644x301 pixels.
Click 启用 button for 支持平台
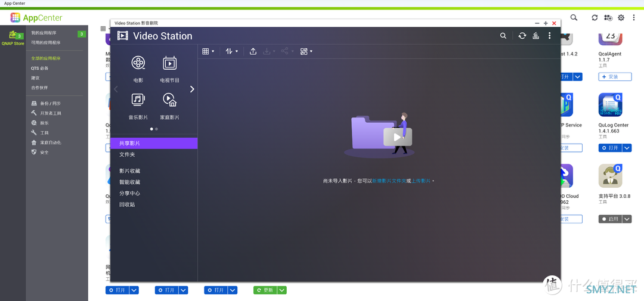(x=611, y=219)
